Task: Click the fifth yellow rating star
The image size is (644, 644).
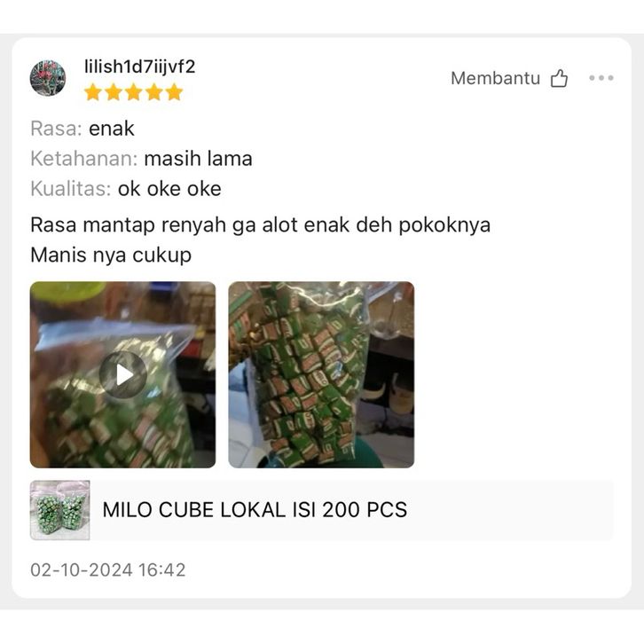Action: 174,92
